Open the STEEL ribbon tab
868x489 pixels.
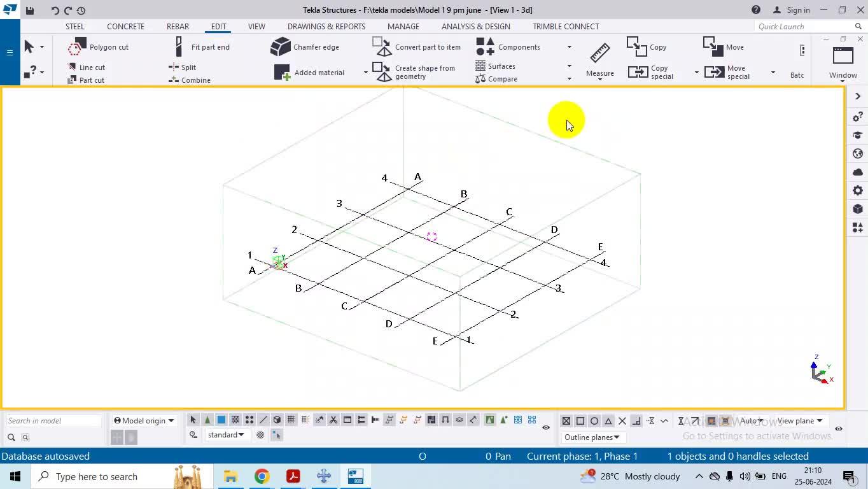tap(74, 26)
